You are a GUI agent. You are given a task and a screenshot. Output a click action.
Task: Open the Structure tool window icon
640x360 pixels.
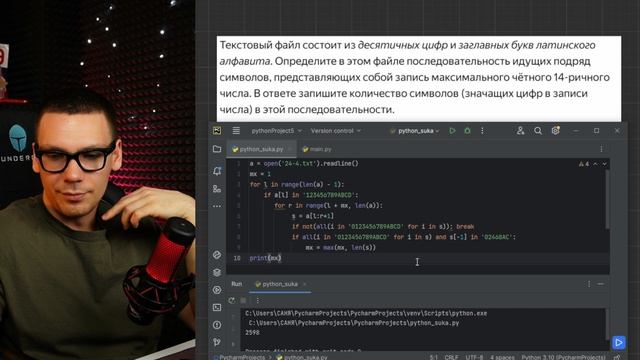click(217, 189)
